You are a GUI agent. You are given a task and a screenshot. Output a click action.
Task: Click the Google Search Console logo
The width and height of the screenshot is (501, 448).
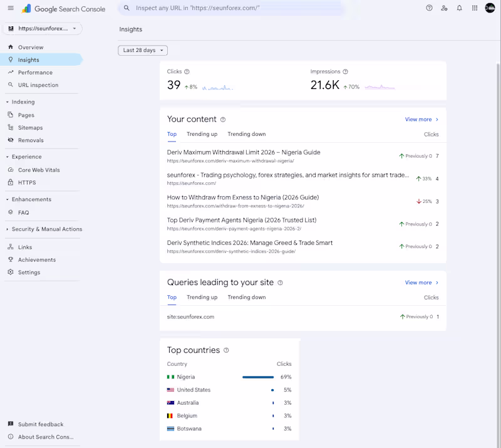click(63, 9)
